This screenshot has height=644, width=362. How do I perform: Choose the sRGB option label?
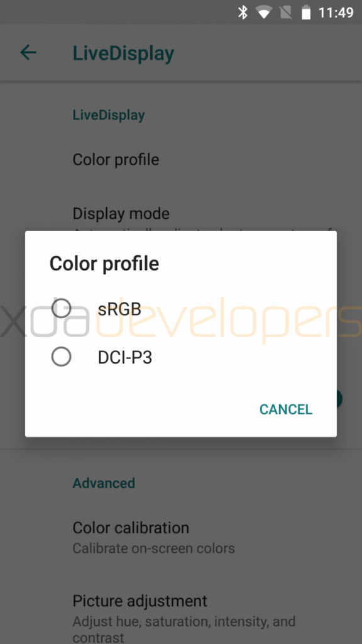point(119,309)
